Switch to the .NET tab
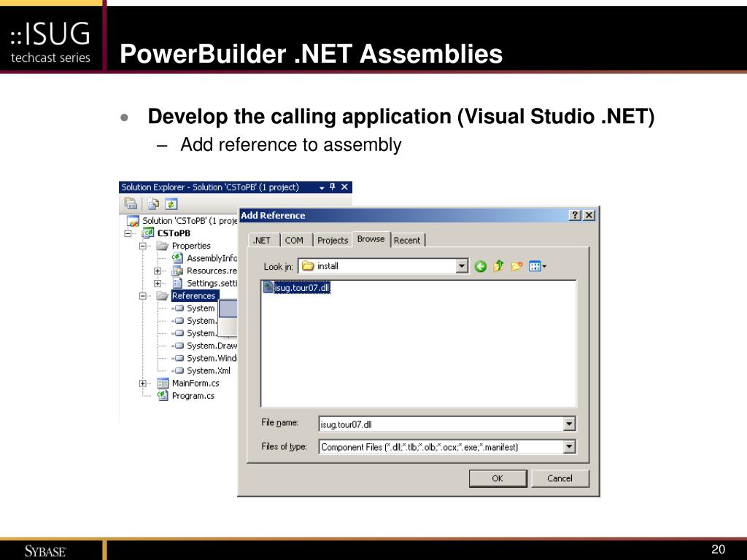The image size is (747, 560). point(262,241)
